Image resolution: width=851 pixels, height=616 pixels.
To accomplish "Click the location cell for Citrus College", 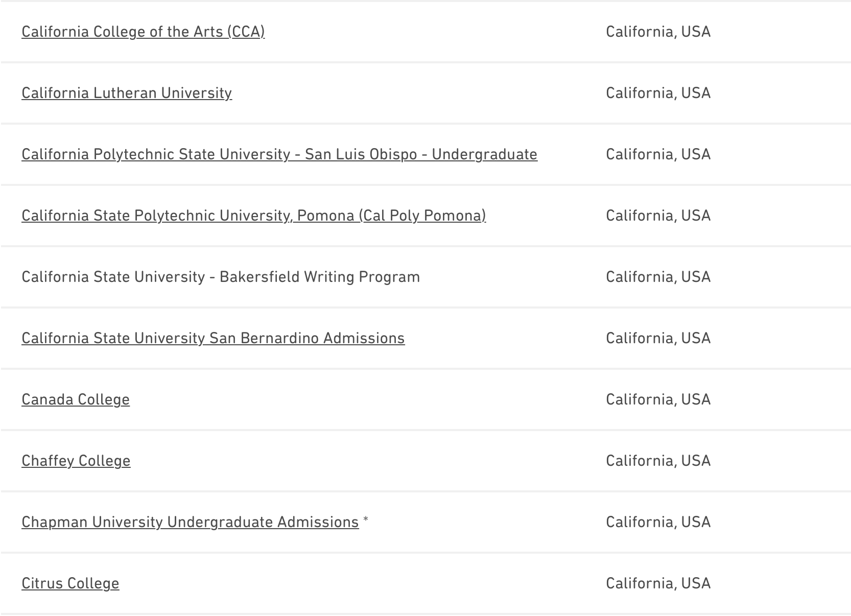I will 658,583.
